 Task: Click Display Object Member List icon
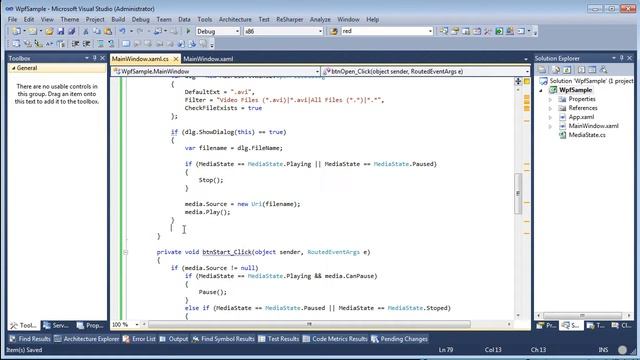coord(16,44)
